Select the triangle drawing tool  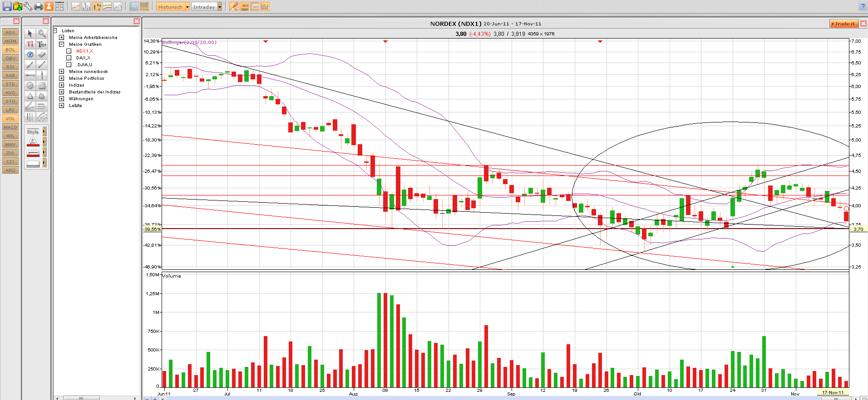coord(30,96)
